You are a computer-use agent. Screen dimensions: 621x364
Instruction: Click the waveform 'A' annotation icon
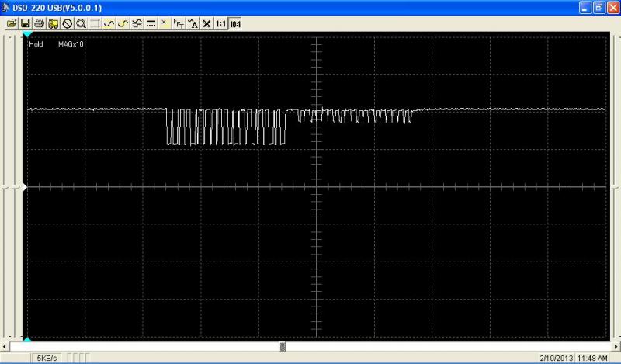193,24
